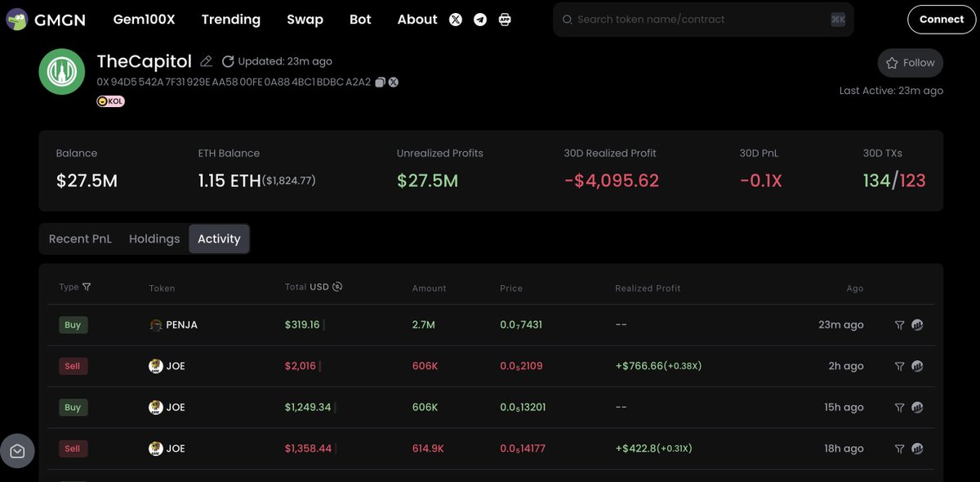Click the search magnifier icon
980x482 pixels.
pos(568,20)
